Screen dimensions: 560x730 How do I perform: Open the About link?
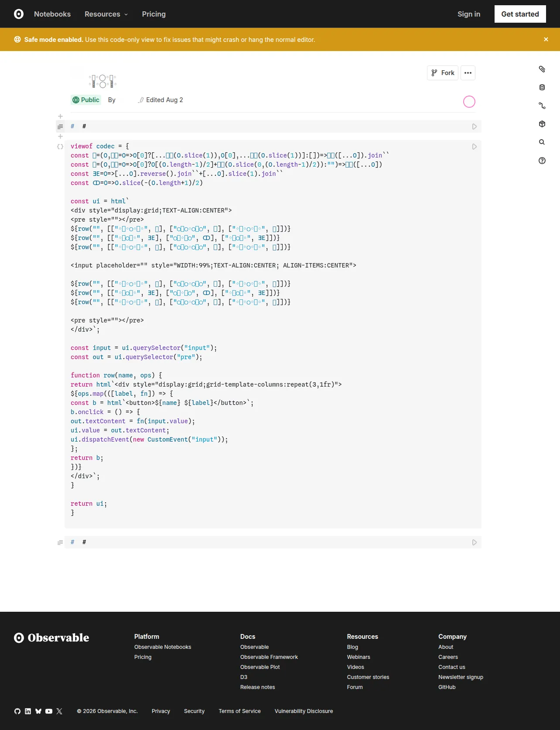pyautogui.click(x=446, y=647)
